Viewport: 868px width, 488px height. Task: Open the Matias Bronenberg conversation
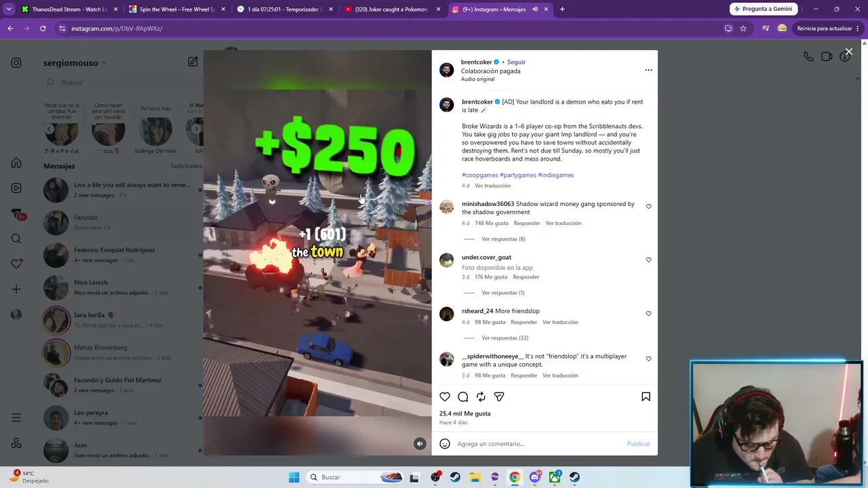point(122,352)
